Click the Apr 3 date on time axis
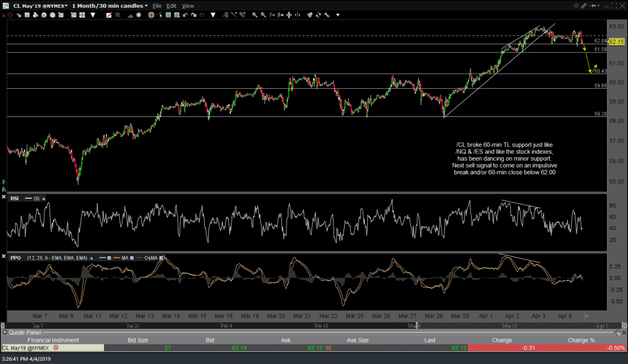Image resolution: width=628 pixels, height=364 pixels. click(538, 316)
